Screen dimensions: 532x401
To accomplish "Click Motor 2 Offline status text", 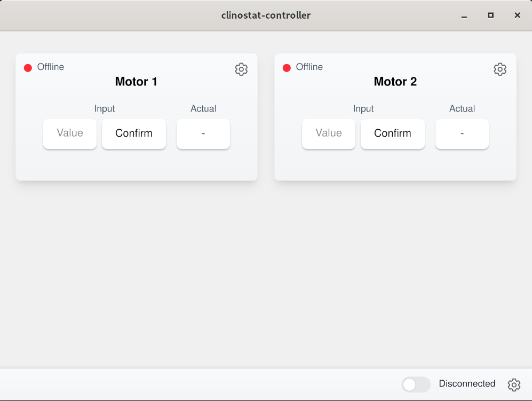I will click(309, 67).
